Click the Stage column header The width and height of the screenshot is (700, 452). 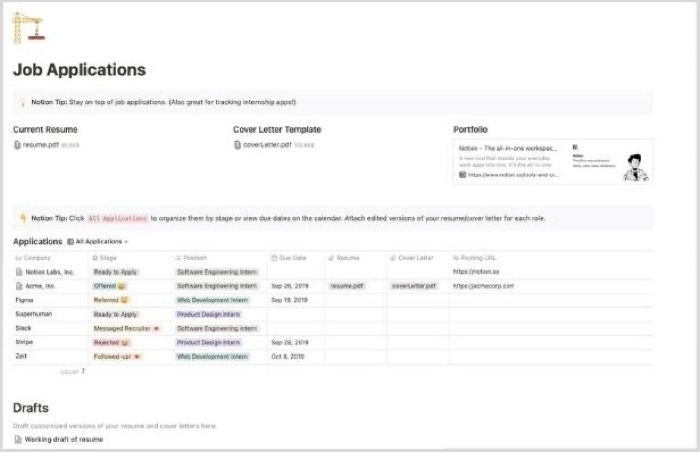coord(130,258)
